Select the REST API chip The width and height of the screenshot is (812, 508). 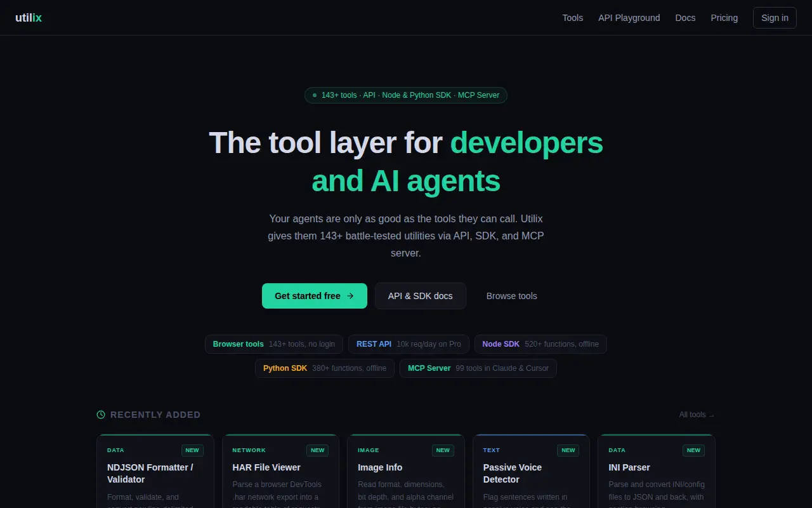(409, 344)
